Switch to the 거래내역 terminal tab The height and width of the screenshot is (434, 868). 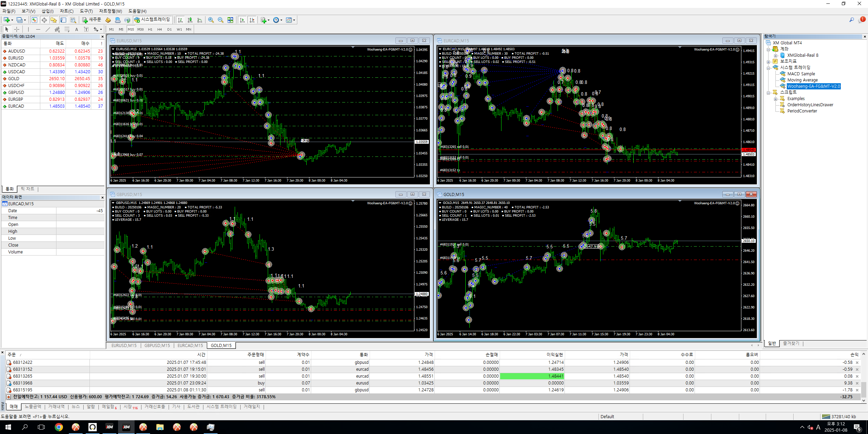pyautogui.click(x=56, y=407)
